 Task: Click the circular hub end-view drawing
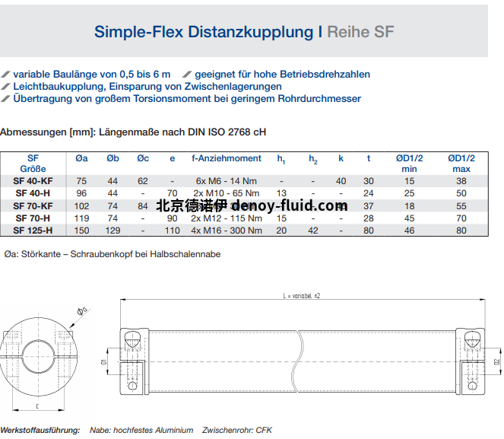tap(38, 357)
